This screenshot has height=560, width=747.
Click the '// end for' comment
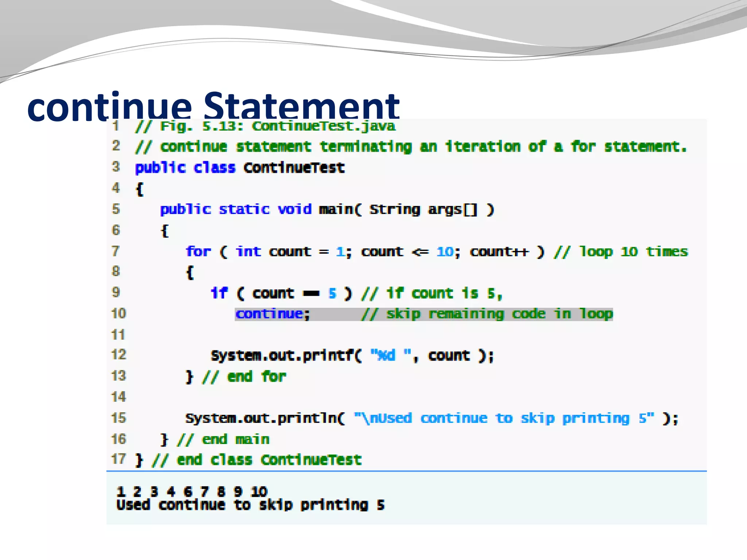(244, 377)
